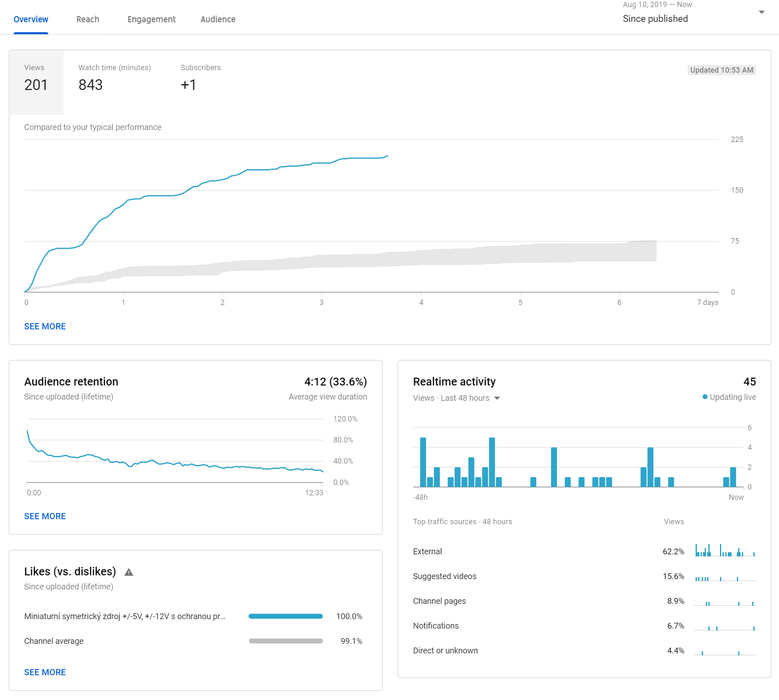
Task: Open the Engagement tab
Action: click(151, 19)
